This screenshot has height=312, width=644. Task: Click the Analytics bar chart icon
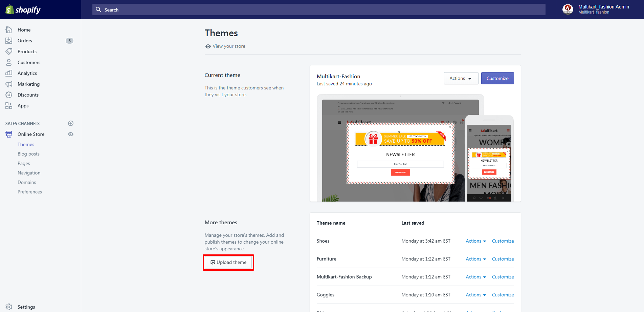tap(9, 73)
